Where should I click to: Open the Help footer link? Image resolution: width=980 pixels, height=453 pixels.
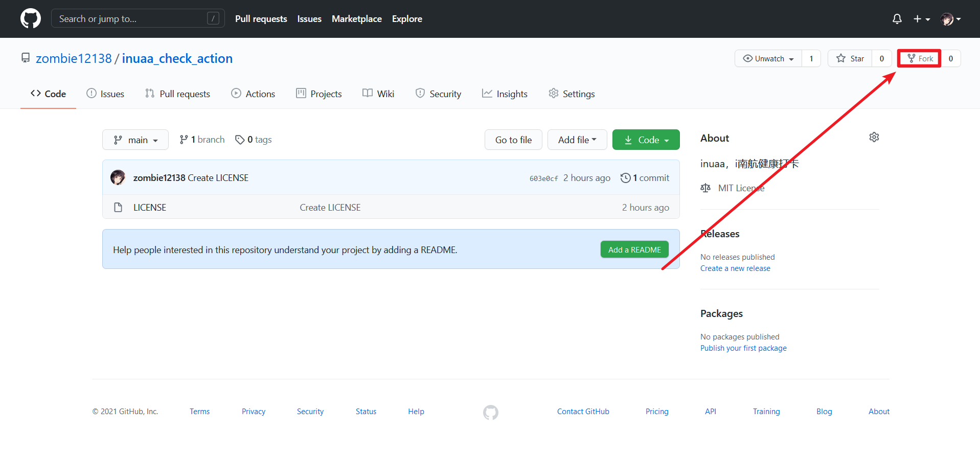pos(416,412)
